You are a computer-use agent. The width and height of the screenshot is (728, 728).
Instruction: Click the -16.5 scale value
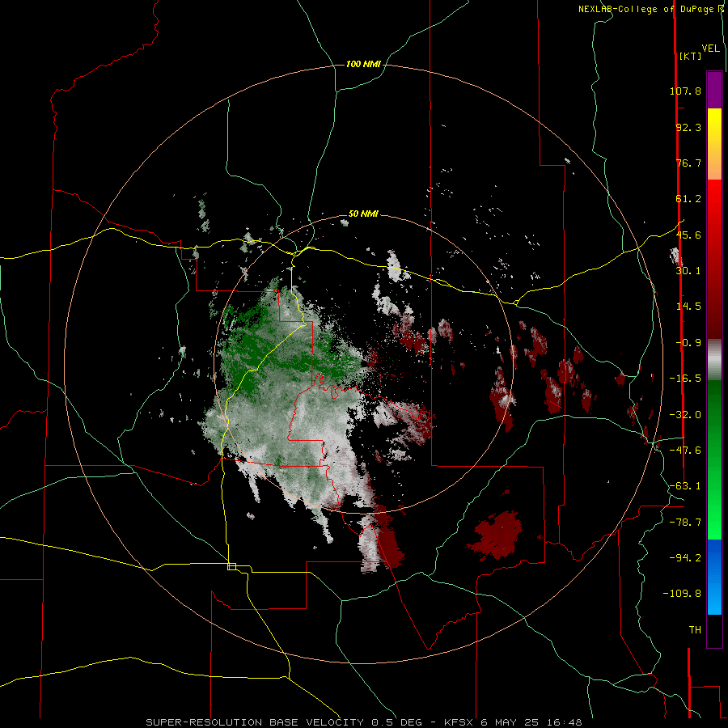tap(685, 379)
